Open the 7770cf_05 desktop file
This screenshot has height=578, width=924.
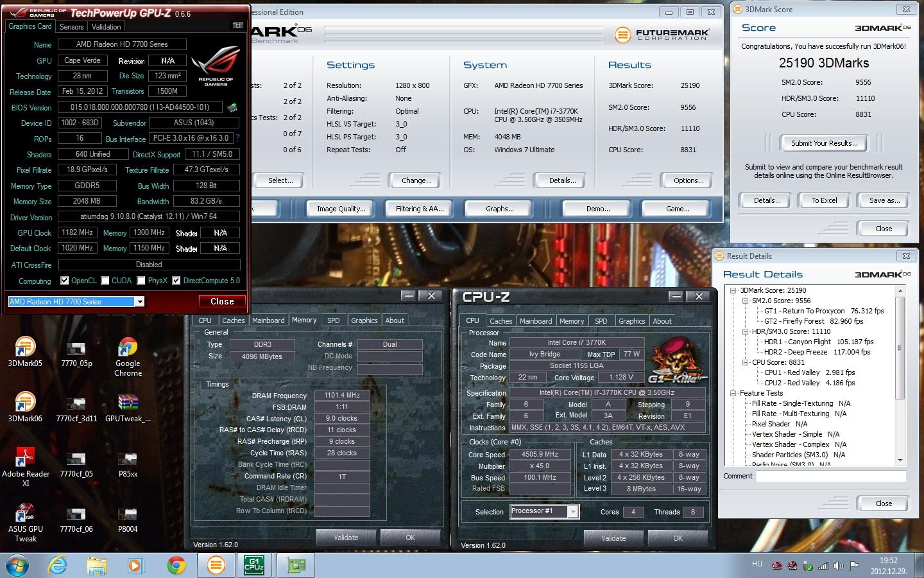(76, 464)
